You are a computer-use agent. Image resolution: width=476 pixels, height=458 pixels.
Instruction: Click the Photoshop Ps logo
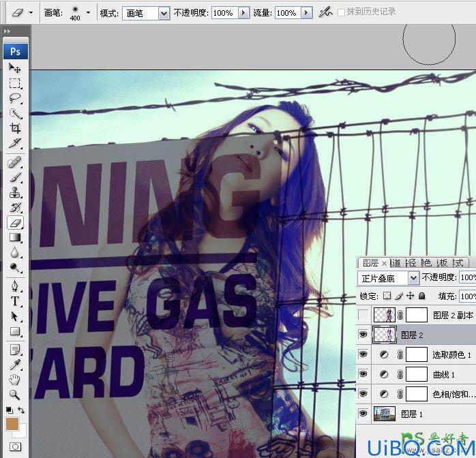point(16,51)
